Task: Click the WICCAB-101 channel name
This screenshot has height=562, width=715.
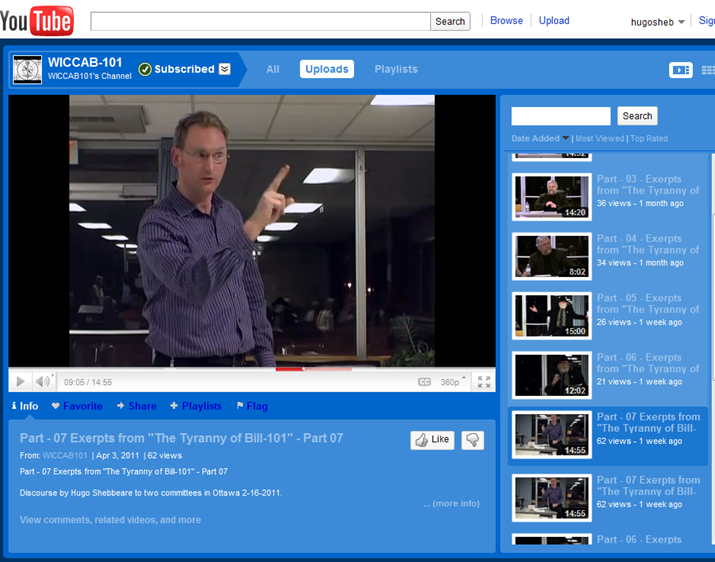Action: (85, 62)
